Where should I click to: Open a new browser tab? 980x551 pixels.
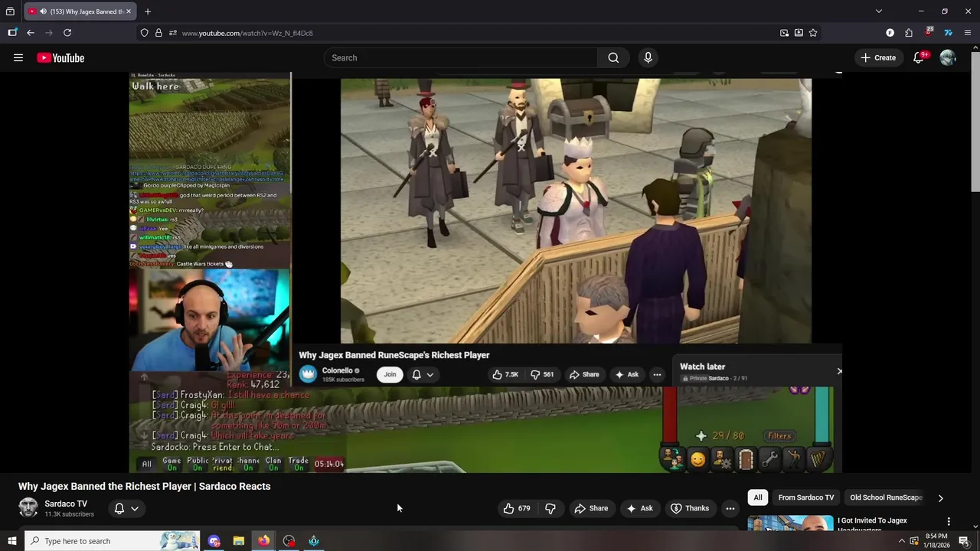click(148, 11)
